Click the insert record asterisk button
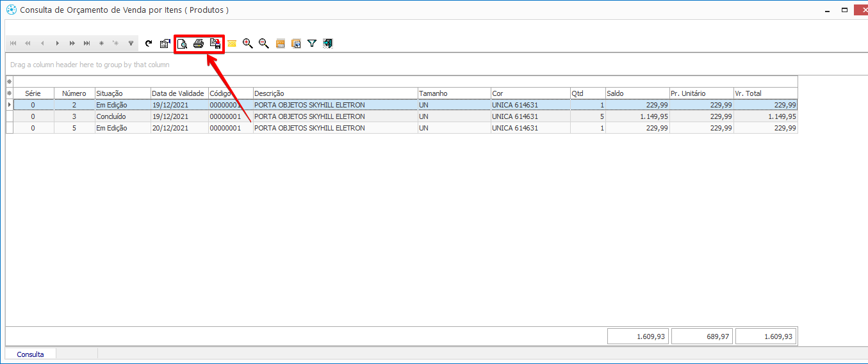The image size is (868, 364). pyautogui.click(x=101, y=44)
